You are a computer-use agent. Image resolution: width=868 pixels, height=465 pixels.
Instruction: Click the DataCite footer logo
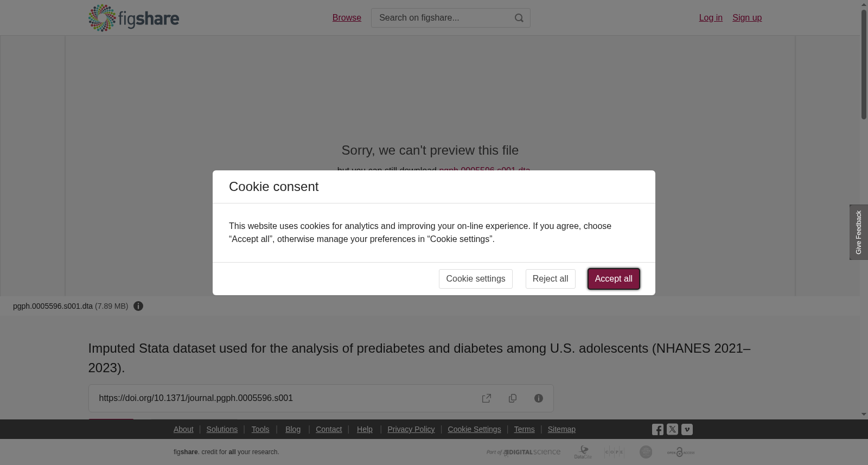[x=583, y=452]
